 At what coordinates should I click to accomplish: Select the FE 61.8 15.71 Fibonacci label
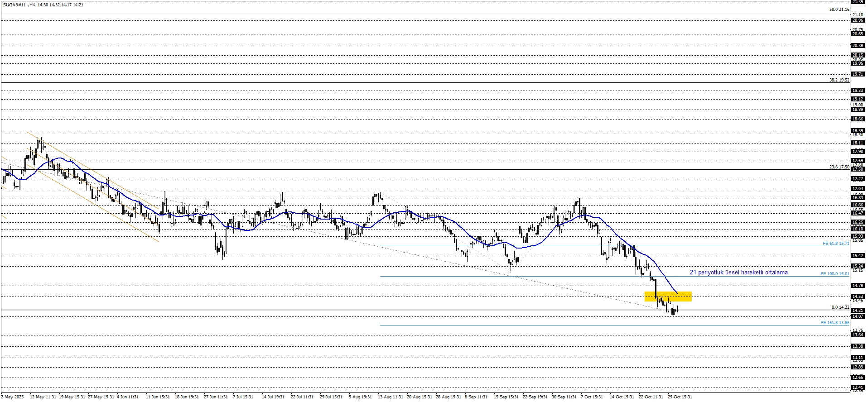tap(835, 244)
